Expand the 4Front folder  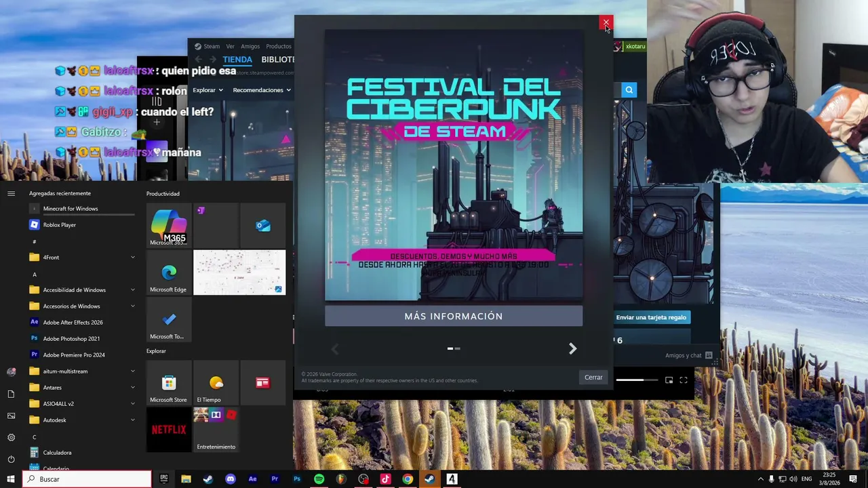click(x=81, y=258)
